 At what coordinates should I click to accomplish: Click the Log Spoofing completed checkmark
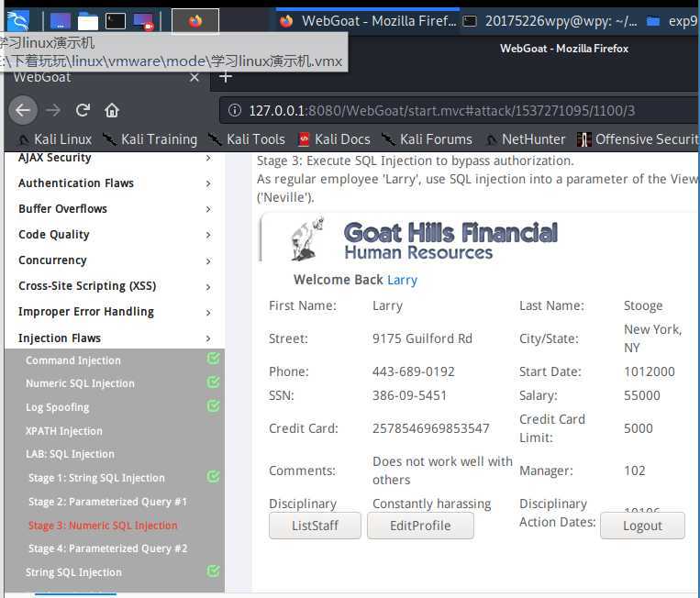(214, 405)
